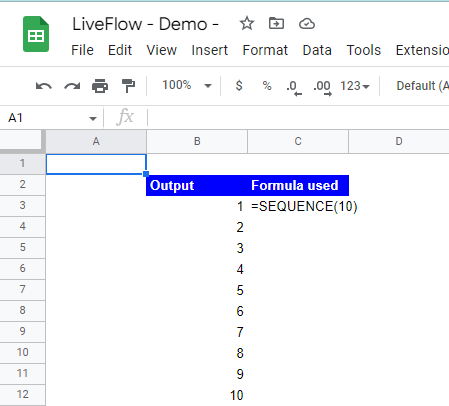The height and width of the screenshot is (406, 449).
Task: Open the Format menu
Action: coord(265,50)
